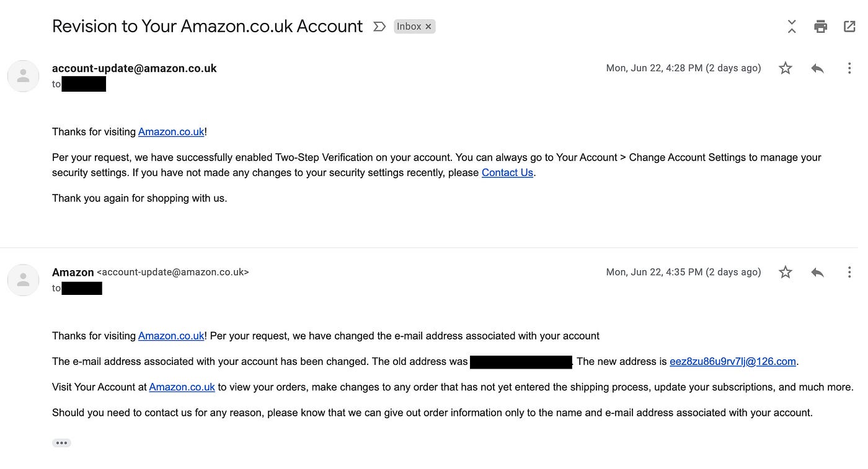Star the 4:28 PM message
868x469 pixels.
coord(786,68)
